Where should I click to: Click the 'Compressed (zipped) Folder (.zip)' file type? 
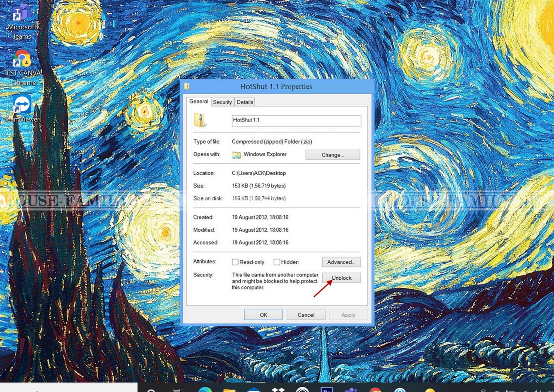point(272,142)
